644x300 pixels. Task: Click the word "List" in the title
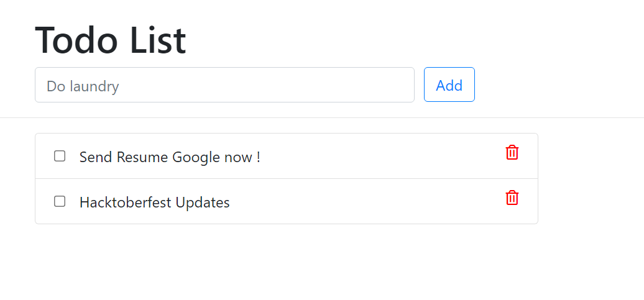(x=158, y=40)
